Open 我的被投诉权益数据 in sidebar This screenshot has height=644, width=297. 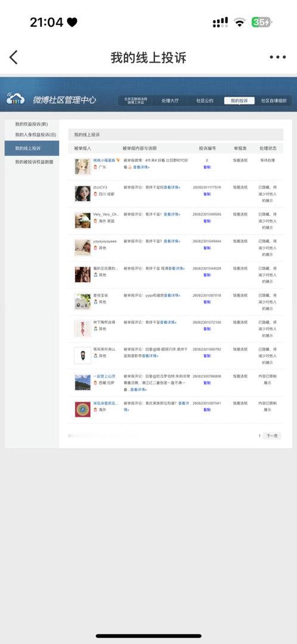tap(34, 162)
